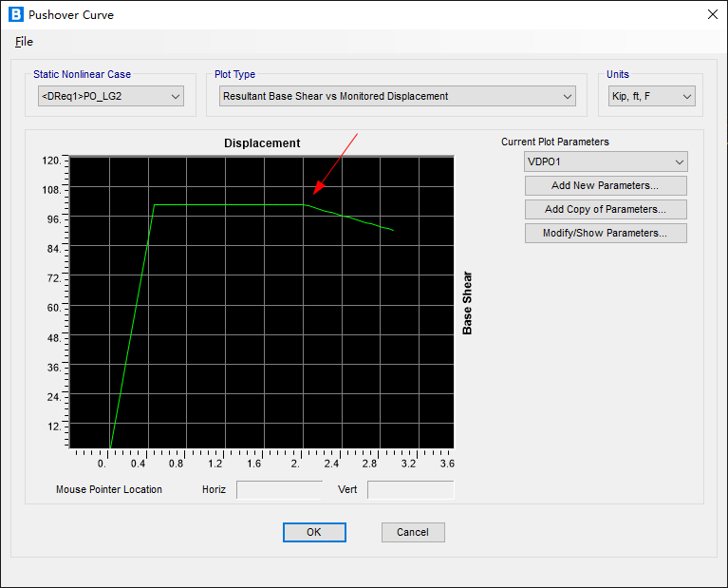Click the Base Shear axis label
Viewport: 728px width, 588px height.
click(x=467, y=303)
